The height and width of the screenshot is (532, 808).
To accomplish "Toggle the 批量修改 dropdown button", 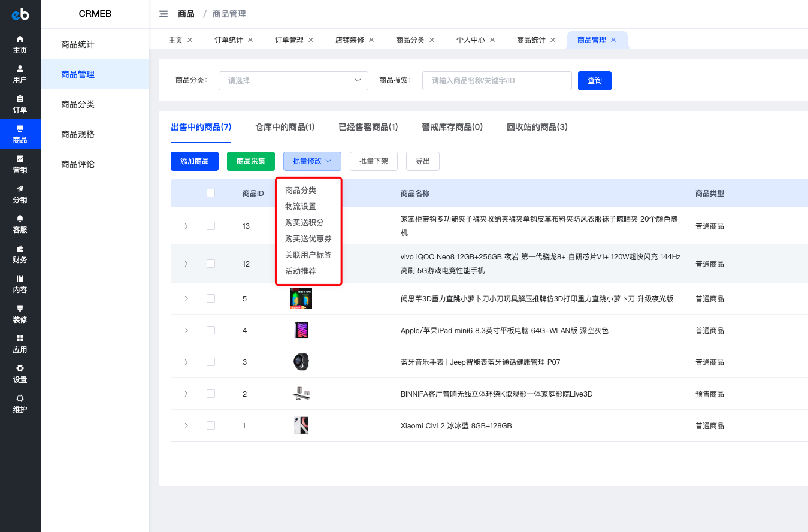I will pyautogui.click(x=312, y=161).
